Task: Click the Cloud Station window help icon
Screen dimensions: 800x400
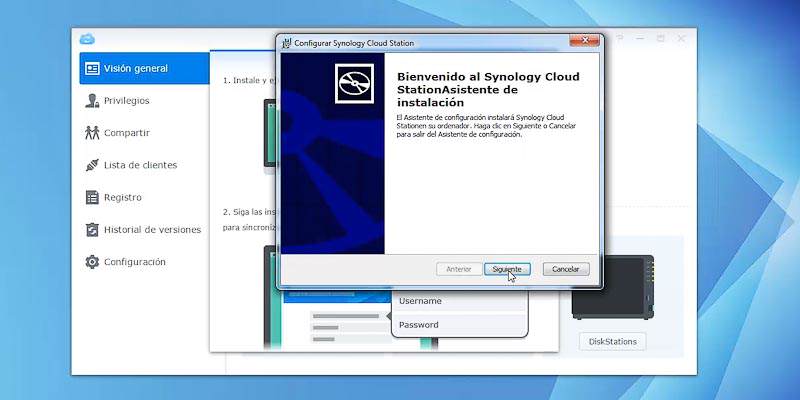Action: tap(620, 38)
